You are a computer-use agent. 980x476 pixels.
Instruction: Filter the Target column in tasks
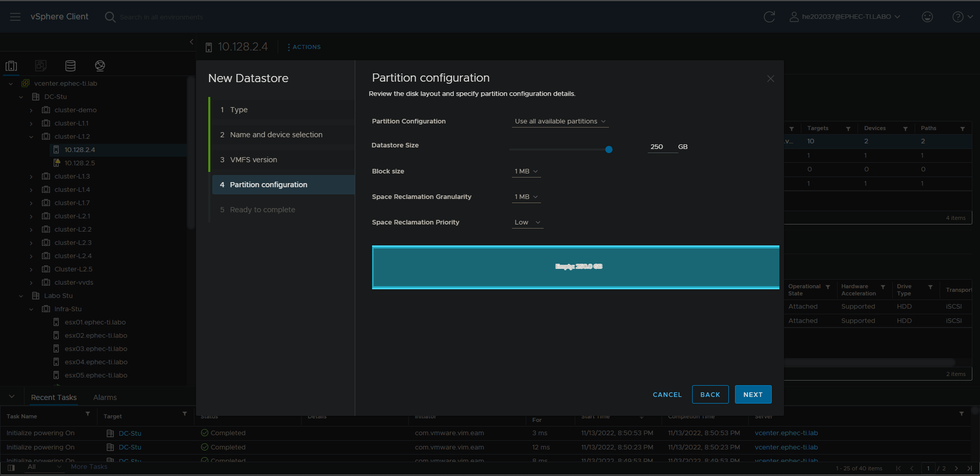[x=185, y=414]
